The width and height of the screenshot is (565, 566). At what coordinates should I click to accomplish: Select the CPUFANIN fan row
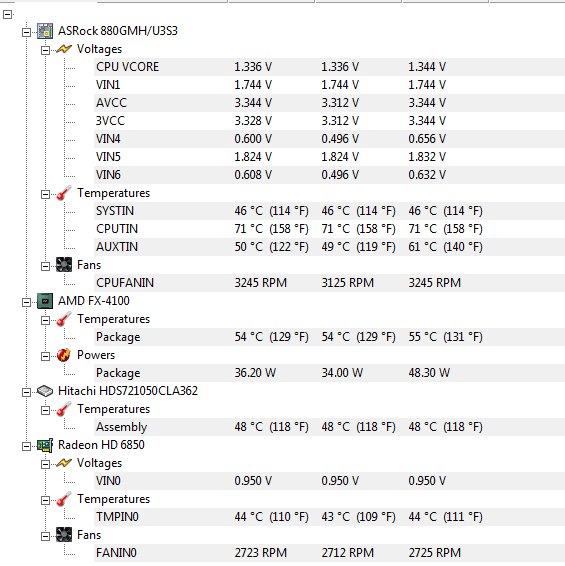pyautogui.click(x=329, y=283)
